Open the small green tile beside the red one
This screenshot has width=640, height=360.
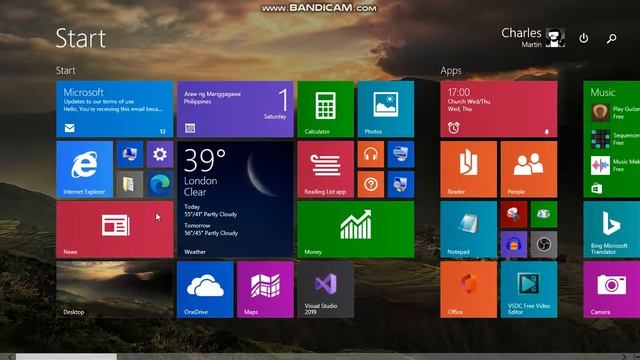pyautogui.click(x=544, y=214)
